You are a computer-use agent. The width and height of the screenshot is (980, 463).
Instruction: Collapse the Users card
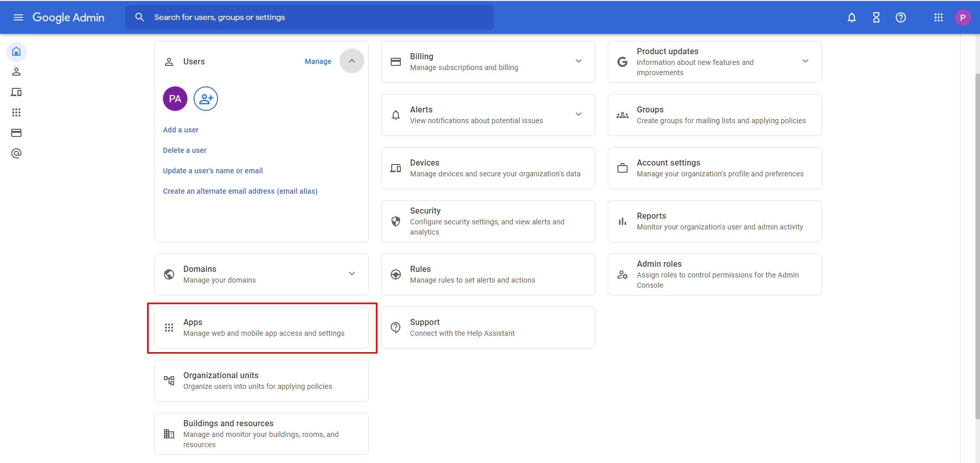point(352,61)
